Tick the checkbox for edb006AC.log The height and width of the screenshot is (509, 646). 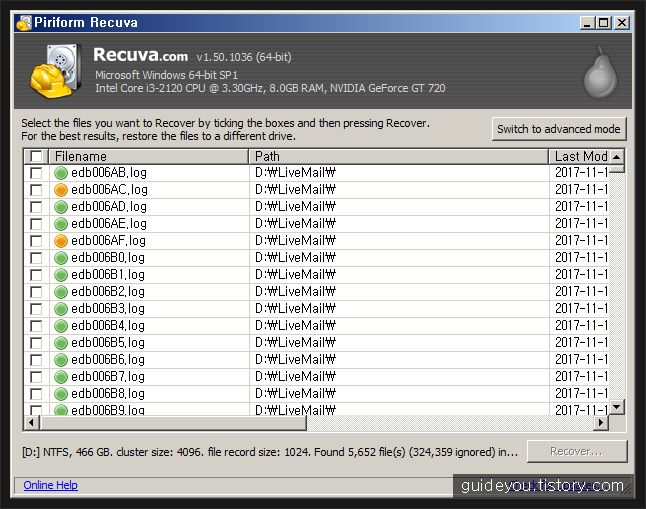tap(36, 190)
